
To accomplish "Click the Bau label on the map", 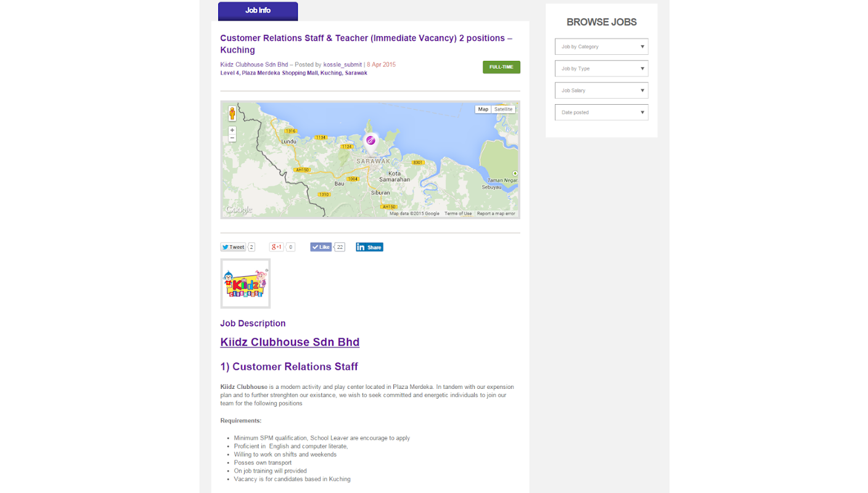I will tap(339, 184).
